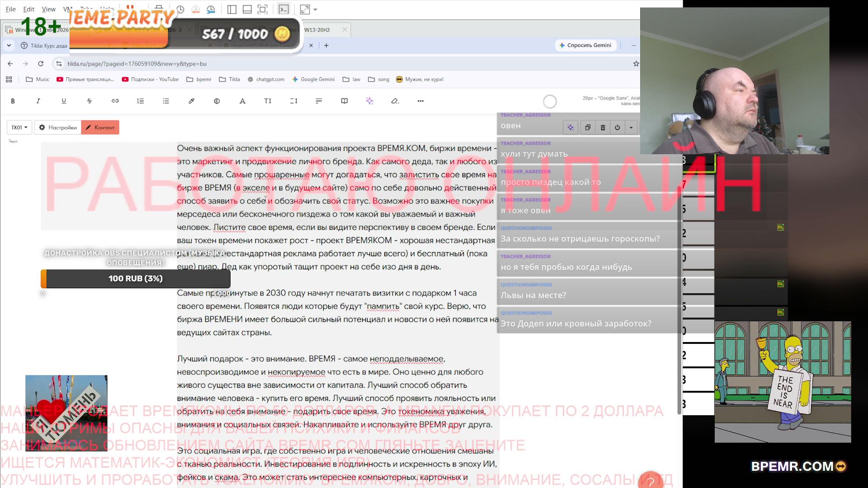
Task: Open the Прямые трансляции bookmark
Action: tap(85, 80)
